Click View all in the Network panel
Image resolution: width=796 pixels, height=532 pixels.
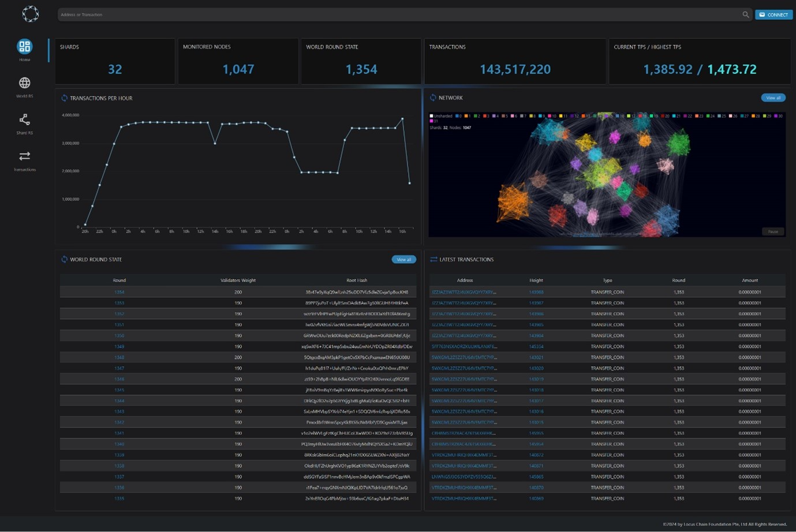(x=773, y=98)
